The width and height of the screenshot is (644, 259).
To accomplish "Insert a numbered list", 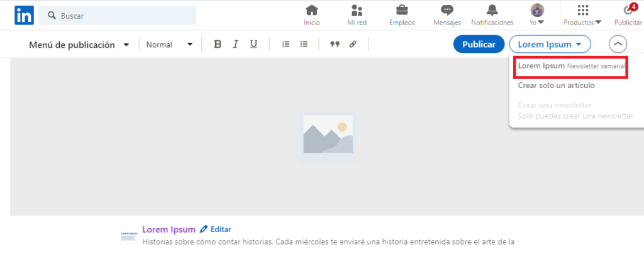I will (x=286, y=45).
